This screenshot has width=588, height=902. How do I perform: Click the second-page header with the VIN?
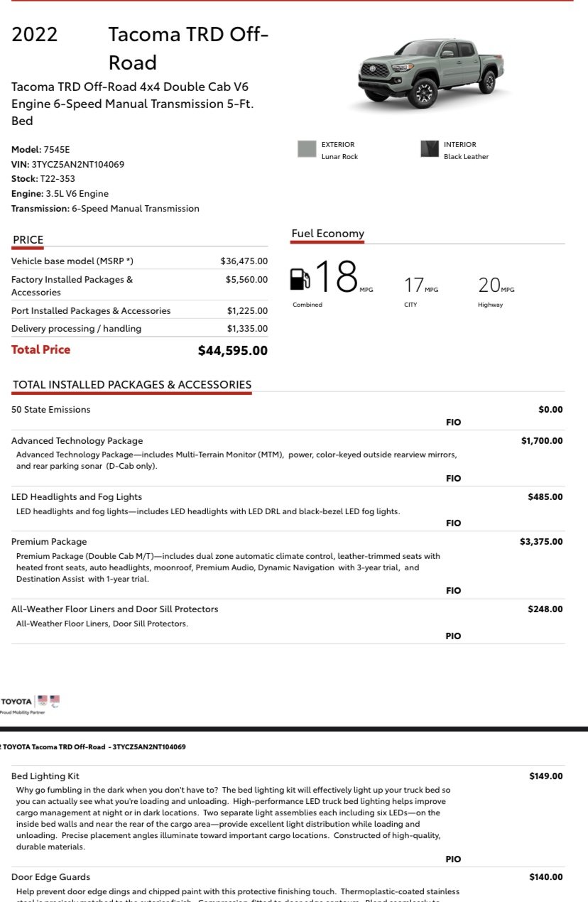click(93, 747)
